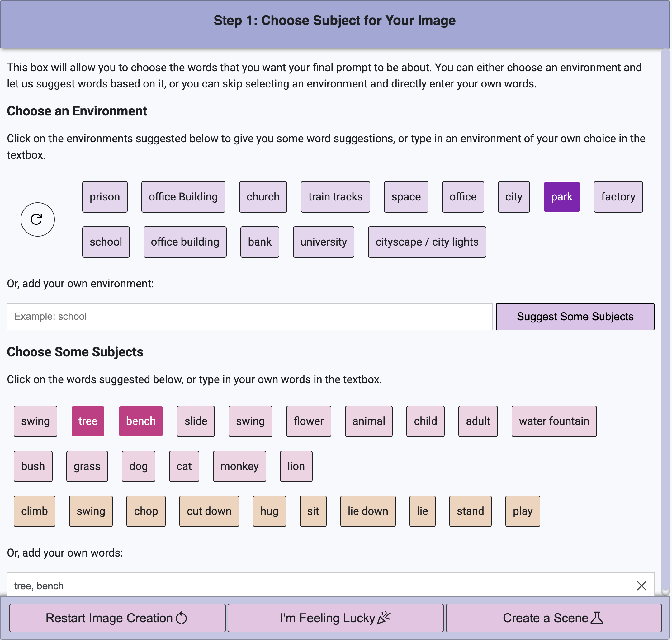Add the slide subject word
Screen dimensions: 672x640
(x=196, y=421)
